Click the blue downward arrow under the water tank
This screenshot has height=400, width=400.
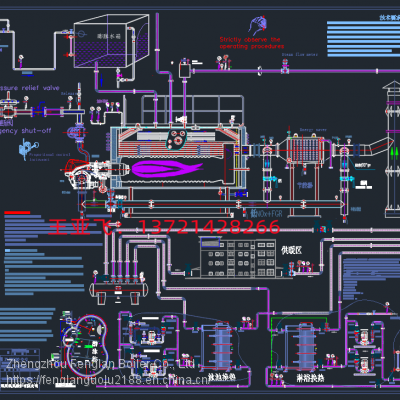(102, 80)
